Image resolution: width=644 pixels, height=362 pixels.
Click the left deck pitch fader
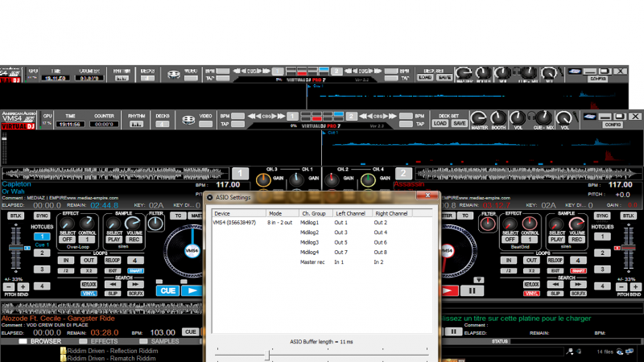tap(16, 248)
